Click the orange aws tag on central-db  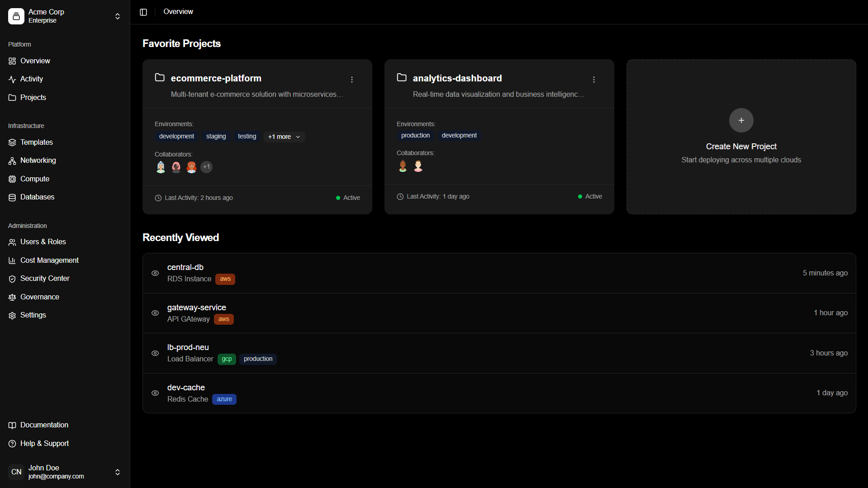click(x=225, y=279)
